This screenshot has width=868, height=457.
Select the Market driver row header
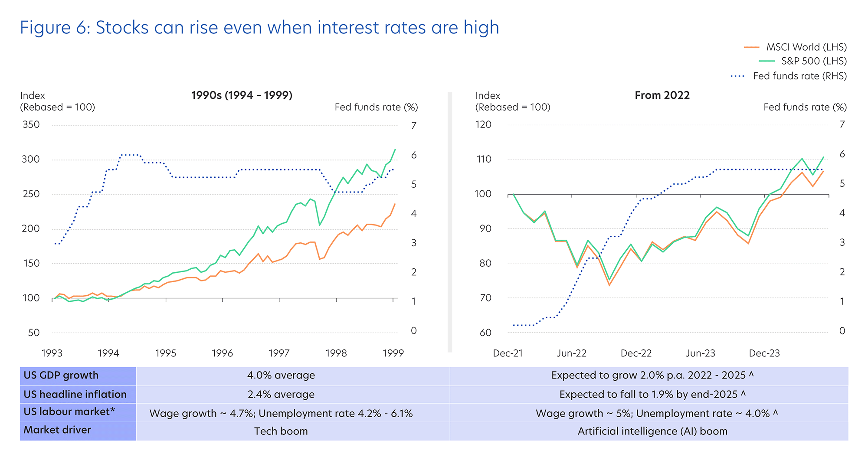57,430
